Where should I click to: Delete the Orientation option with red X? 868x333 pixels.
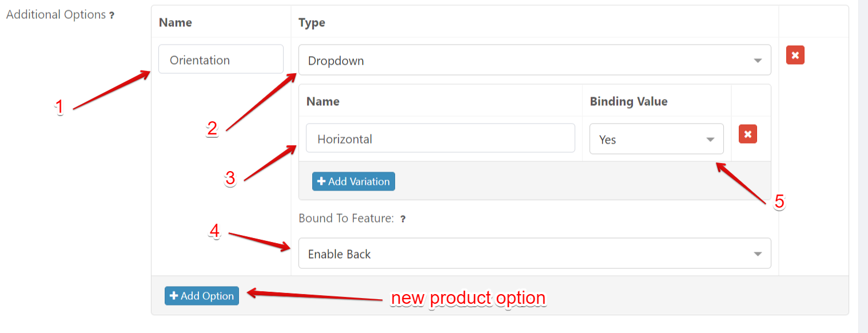pyautogui.click(x=795, y=55)
